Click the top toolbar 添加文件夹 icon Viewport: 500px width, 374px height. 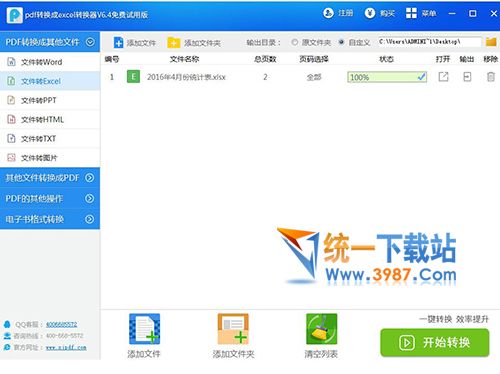coord(173,43)
